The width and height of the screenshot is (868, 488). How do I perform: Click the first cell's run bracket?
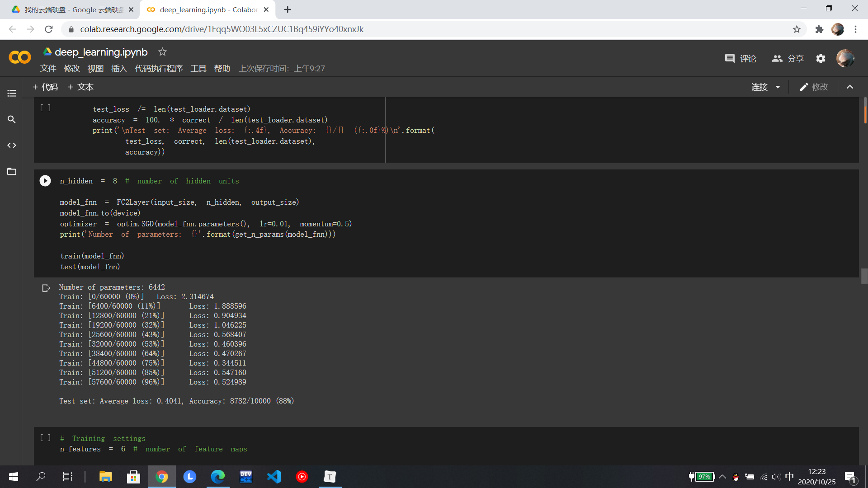pos(45,108)
